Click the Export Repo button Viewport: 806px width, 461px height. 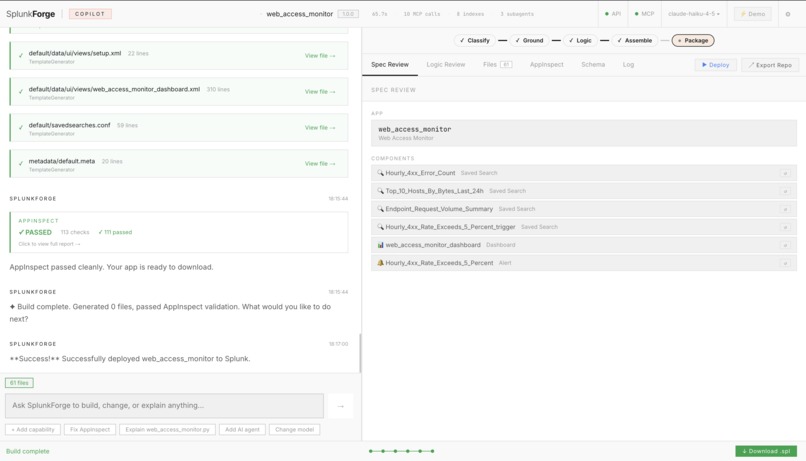(770, 65)
